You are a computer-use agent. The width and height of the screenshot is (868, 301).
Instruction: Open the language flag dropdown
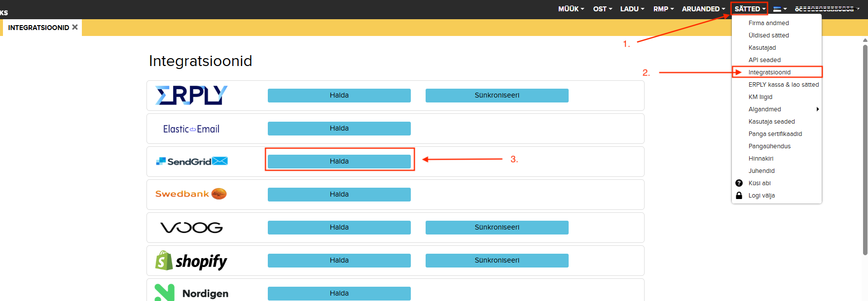[780, 9]
